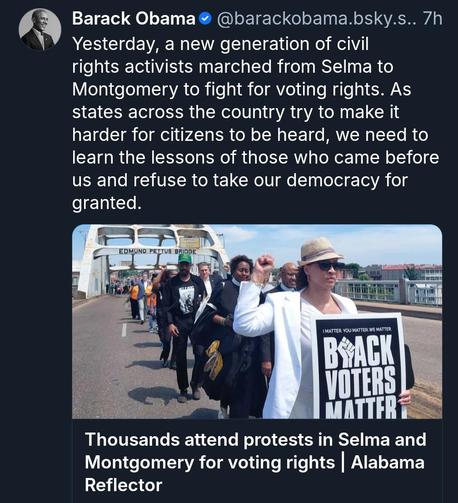
Task: Click the Black Voters Matter sign in photo
Action: [360, 367]
